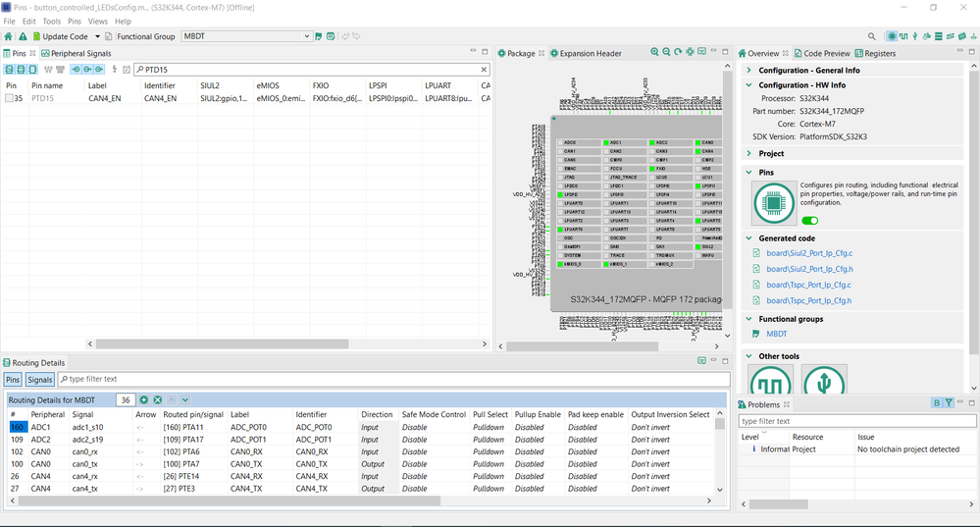Click Package view horizontal scrollbar
Viewport: 980px width, 527px height.
point(582,345)
